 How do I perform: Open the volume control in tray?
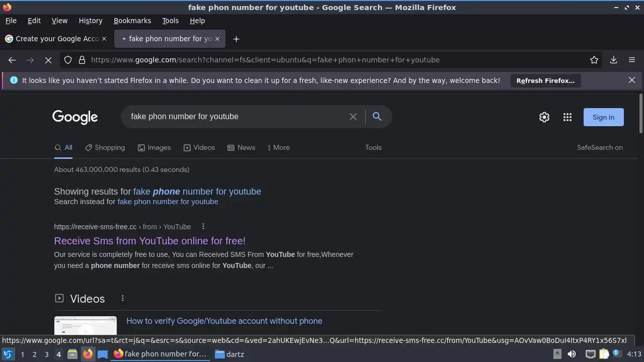pyautogui.click(x=572, y=354)
